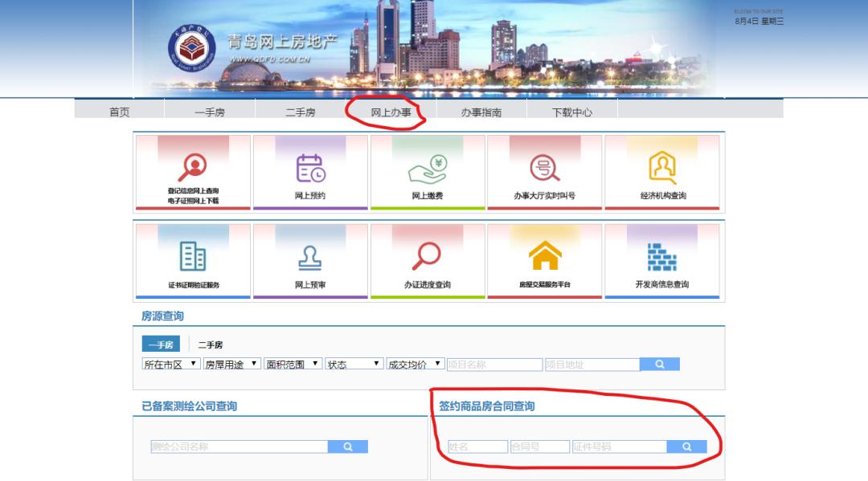Click search button next to 测绘公司名称 field
This screenshot has width=868, height=481.
tap(347, 446)
